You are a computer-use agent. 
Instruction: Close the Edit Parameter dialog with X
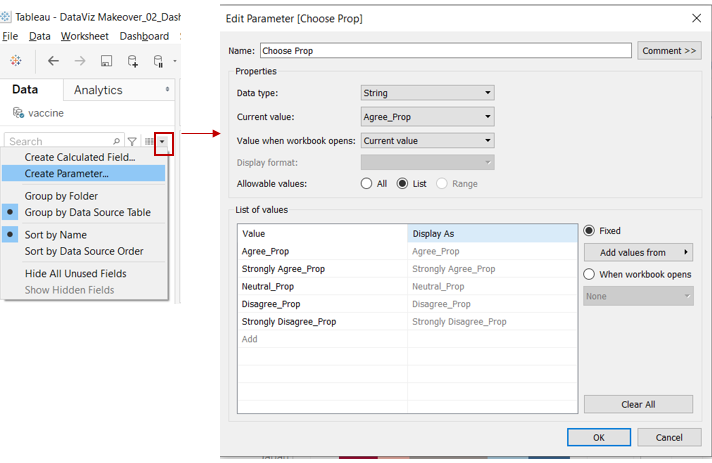point(696,18)
